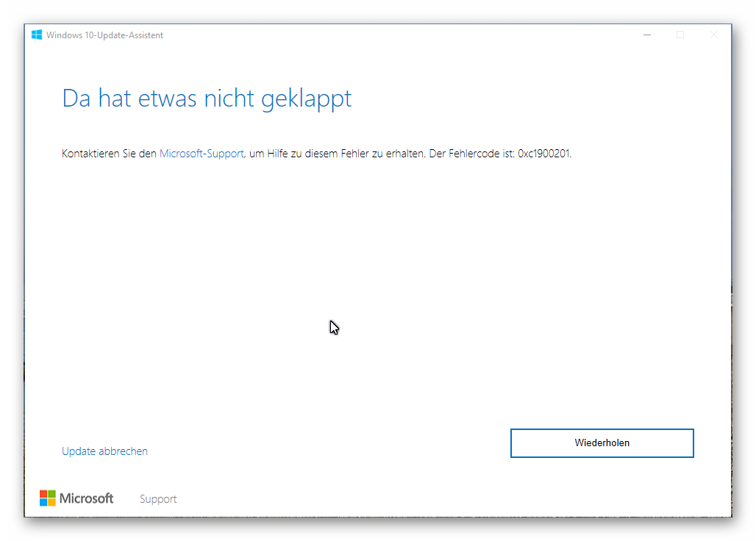The width and height of the screenshot is (756, 541).
Task: Click the error code 0xc1900201
Action: 544,154
